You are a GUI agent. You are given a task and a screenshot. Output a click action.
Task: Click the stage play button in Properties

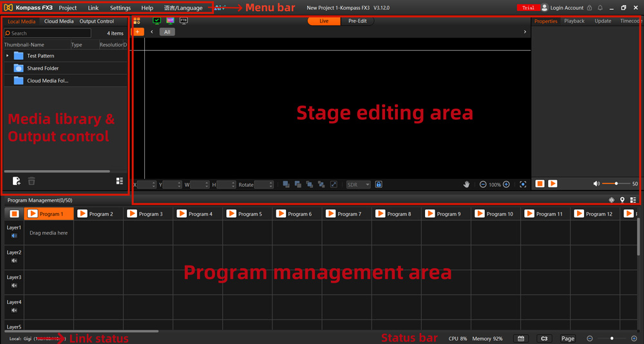[x=553, y=184]
